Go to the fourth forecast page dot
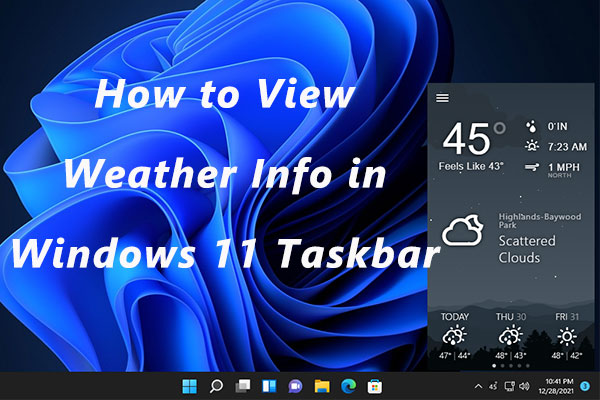Screen dimensions: 600x400 (x=519, y=366)
